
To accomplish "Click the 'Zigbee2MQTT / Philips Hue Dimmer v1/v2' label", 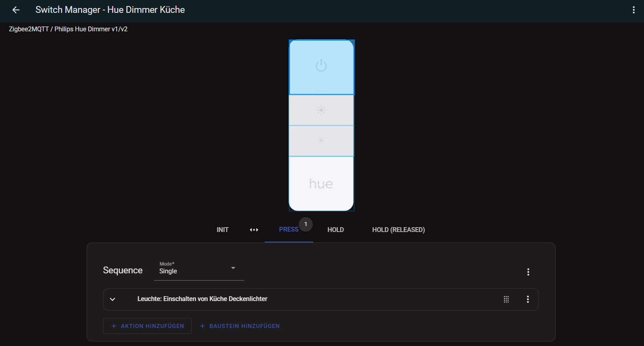I will [x=68, y=29].
